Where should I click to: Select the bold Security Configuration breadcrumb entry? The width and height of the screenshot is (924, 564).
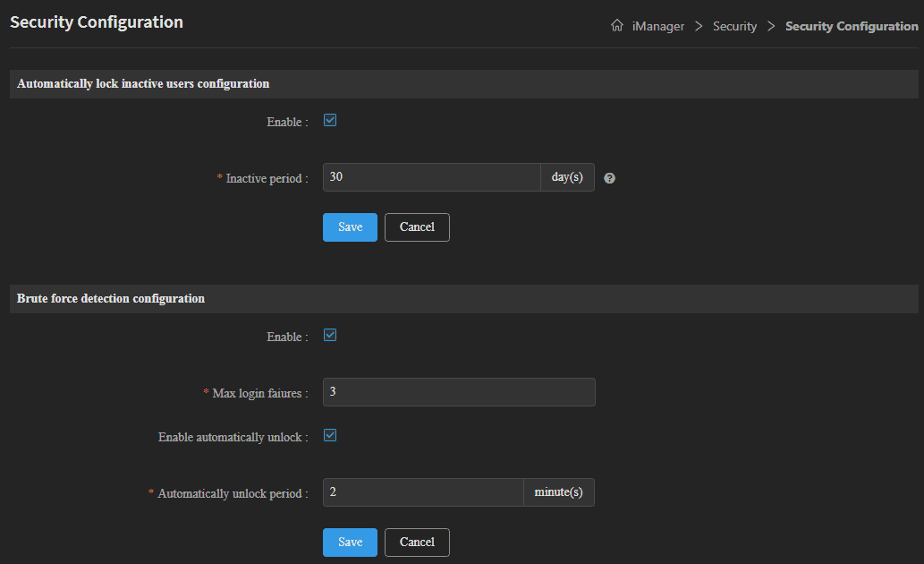point(852,26)
